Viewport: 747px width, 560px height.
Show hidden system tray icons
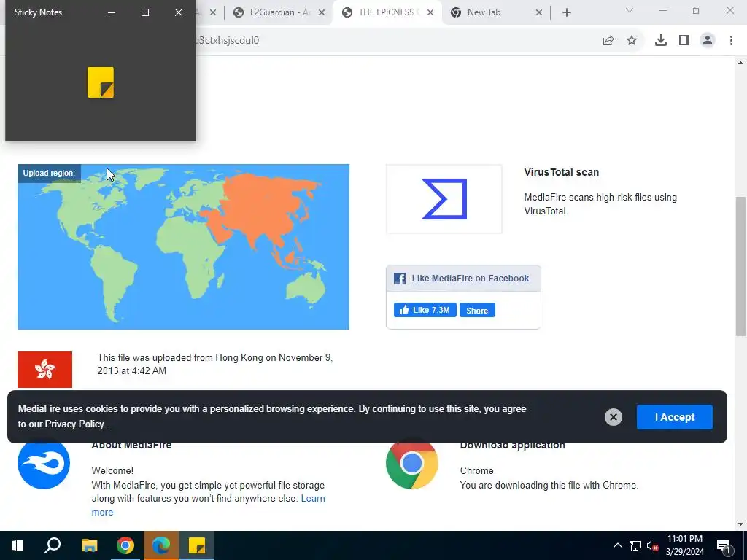coord(617,545)
